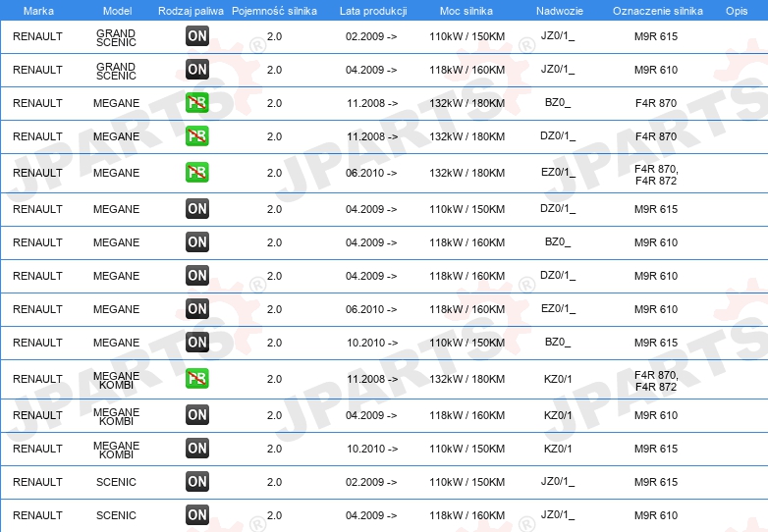The image size is (768, 532).
Task: Click the Rodzaj paliwa column header
Action: tap(191, 11)
